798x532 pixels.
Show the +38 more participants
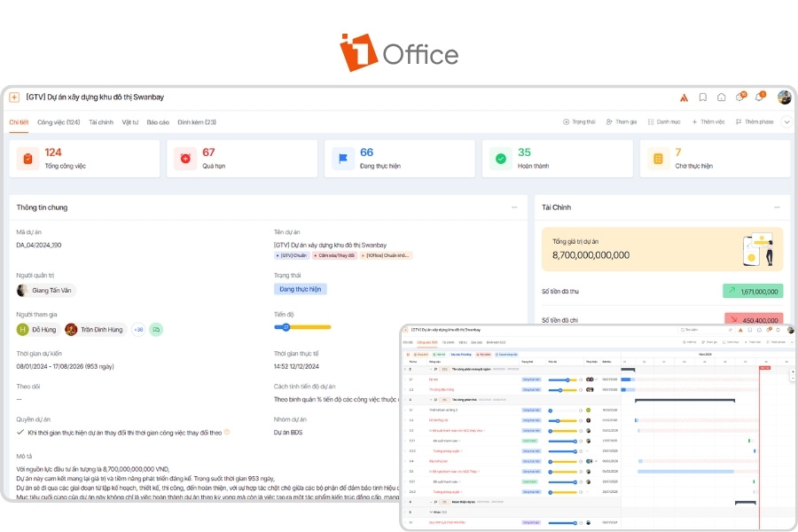pos(138,330)
